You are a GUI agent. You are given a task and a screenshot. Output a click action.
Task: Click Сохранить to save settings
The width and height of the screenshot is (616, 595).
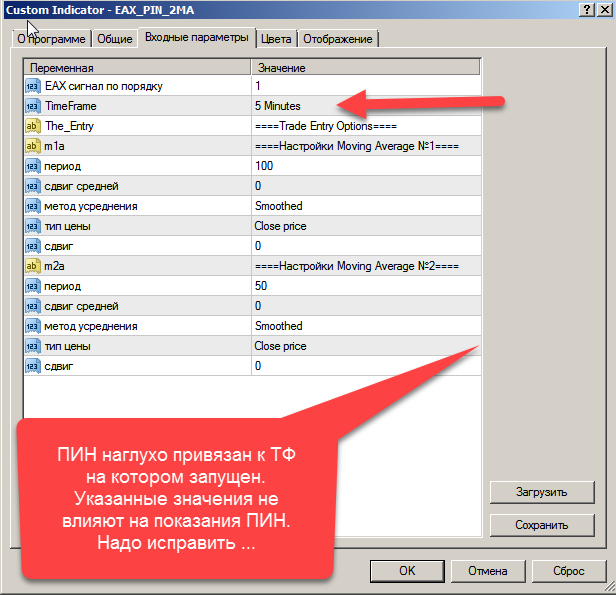tap(542, 525)
